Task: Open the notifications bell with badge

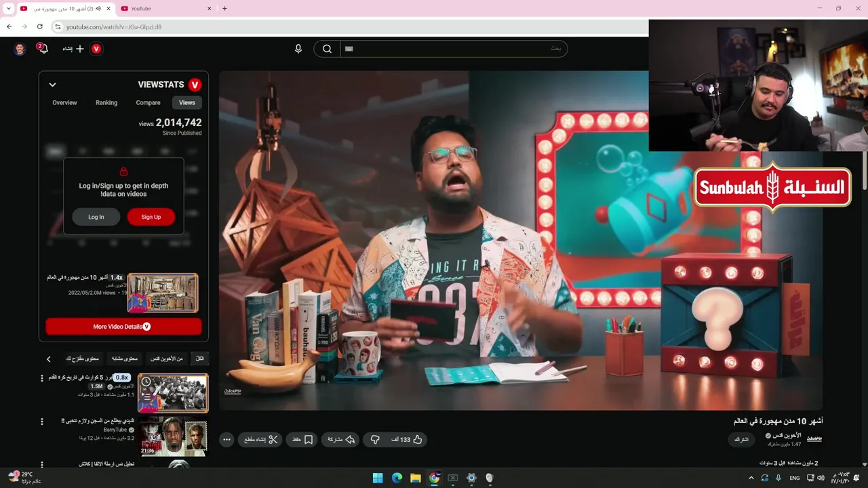Action: click(x=42, y=48)
